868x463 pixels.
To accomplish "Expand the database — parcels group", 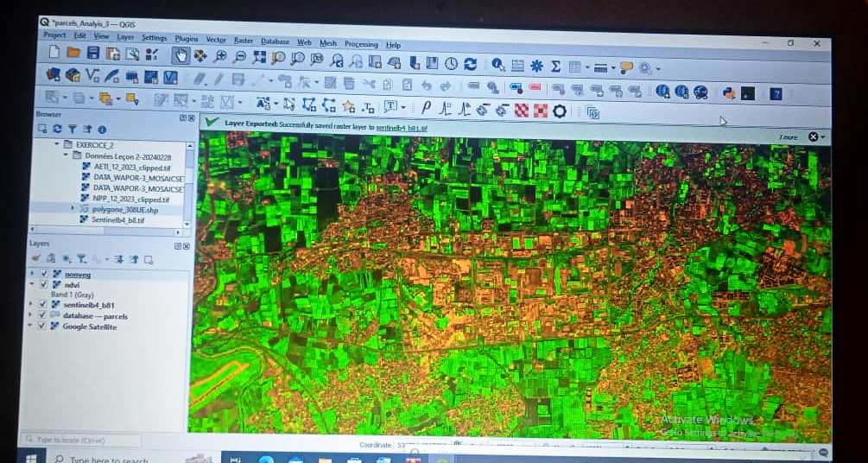I will tap(30, 314).
